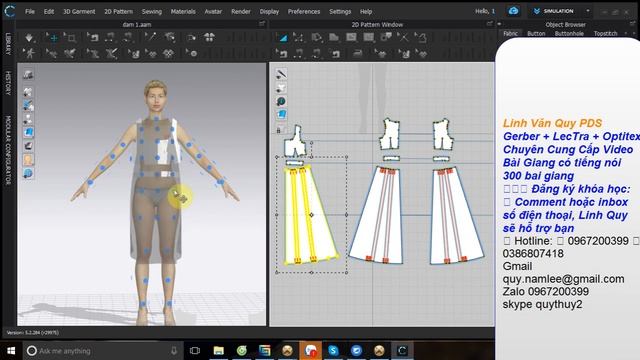
Task: Switch to the Fabric tab in Object Browser
Action: [x=510, y=33]
